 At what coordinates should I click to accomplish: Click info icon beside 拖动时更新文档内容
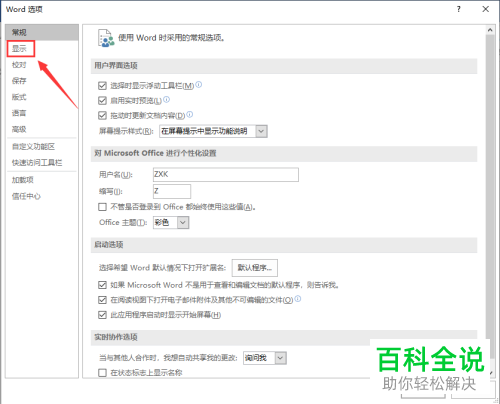coord(190,114)
